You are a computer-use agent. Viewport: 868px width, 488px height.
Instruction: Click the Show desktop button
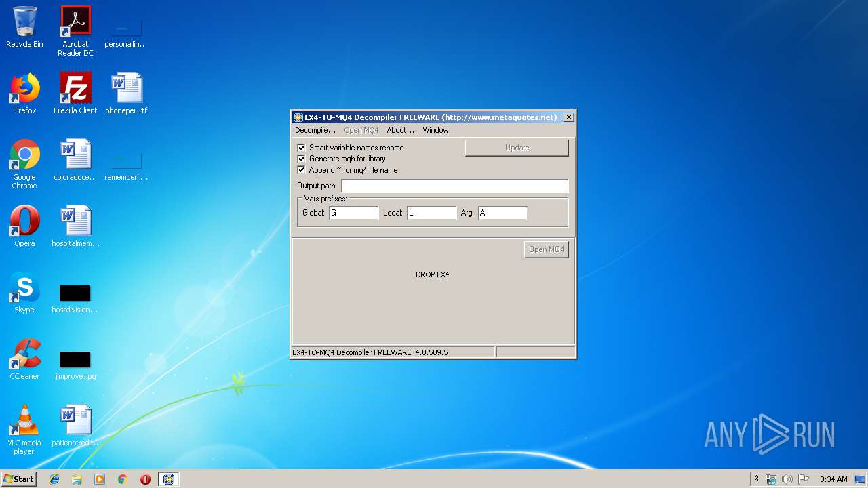[x=861, y=479]
